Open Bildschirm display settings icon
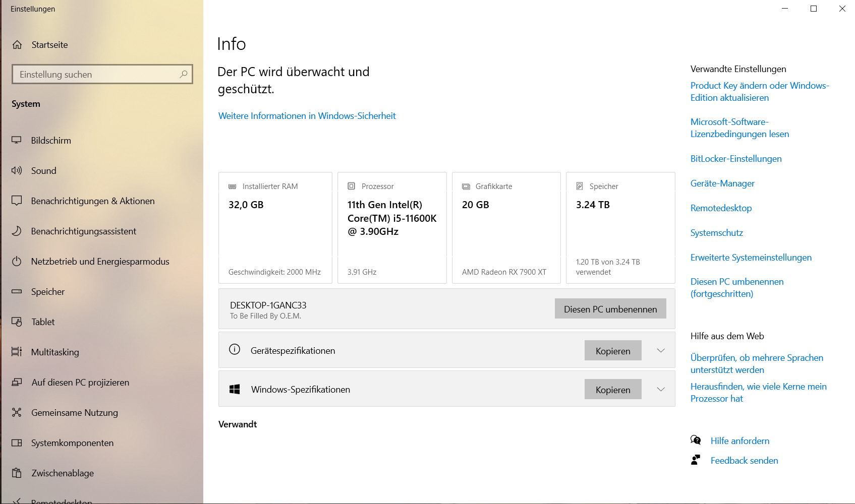855x504 pixels. tap(17, 140)
